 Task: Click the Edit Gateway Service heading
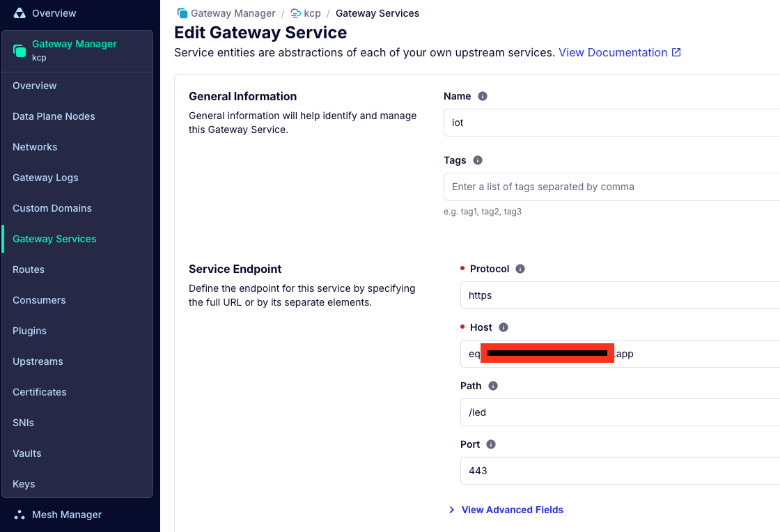260,33
